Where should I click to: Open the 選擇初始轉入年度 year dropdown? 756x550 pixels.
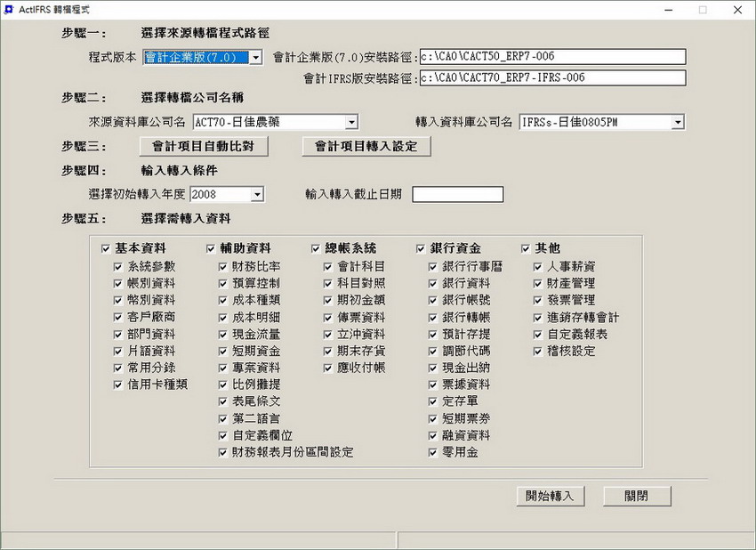pos(257,194)
